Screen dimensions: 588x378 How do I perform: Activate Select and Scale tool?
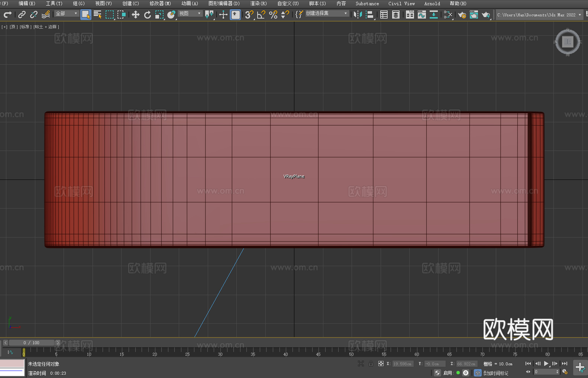pos(159,14)
